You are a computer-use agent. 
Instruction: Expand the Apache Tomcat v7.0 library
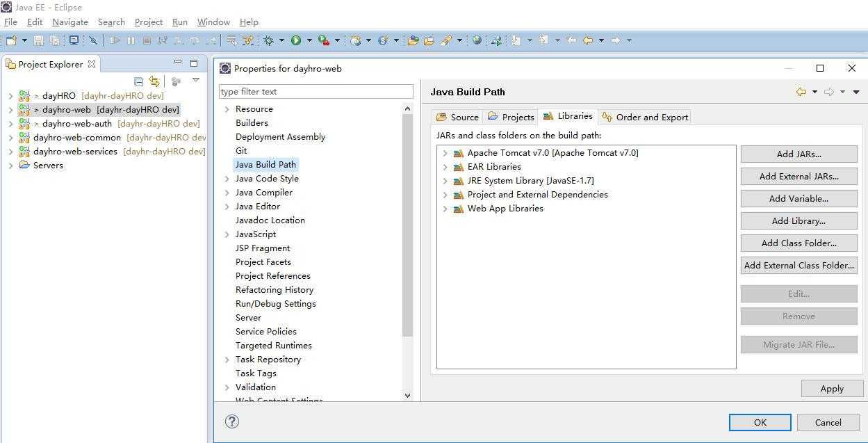[445, 153]
